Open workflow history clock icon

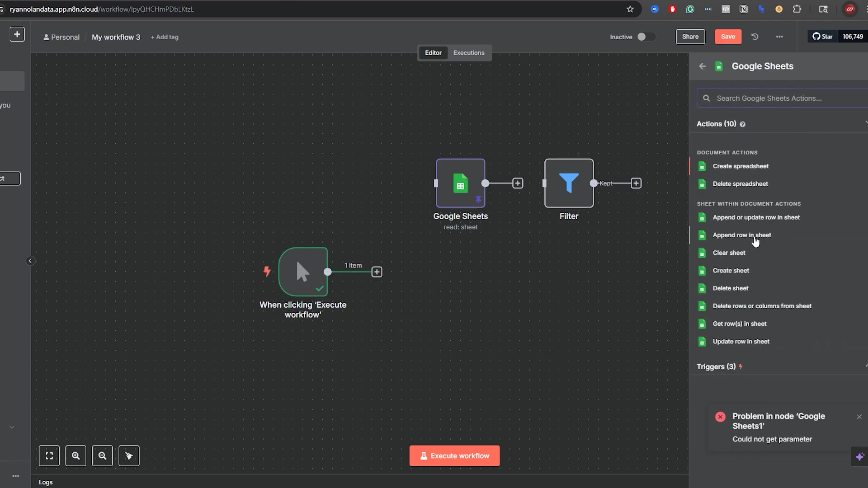click(x=755, y=37)
